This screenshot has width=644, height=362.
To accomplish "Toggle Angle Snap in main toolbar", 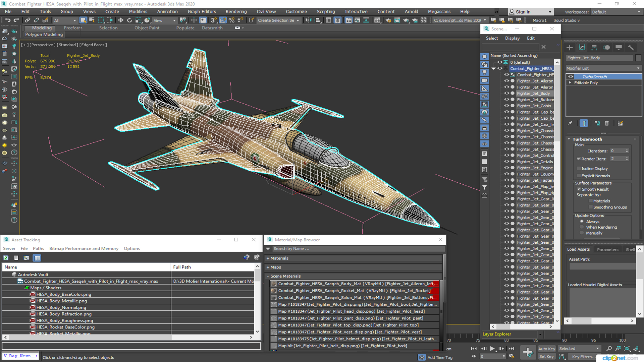I will click(x=223, y=20).
